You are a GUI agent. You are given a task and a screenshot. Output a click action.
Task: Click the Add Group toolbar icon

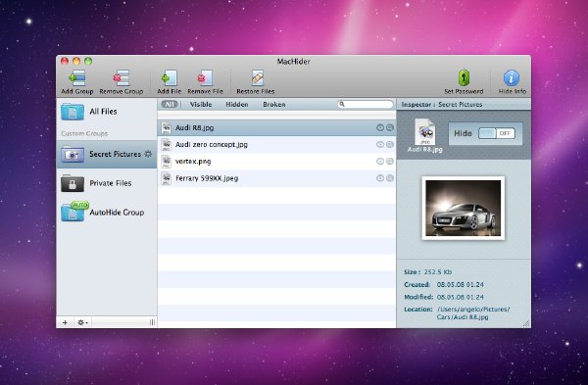(77, 78)
